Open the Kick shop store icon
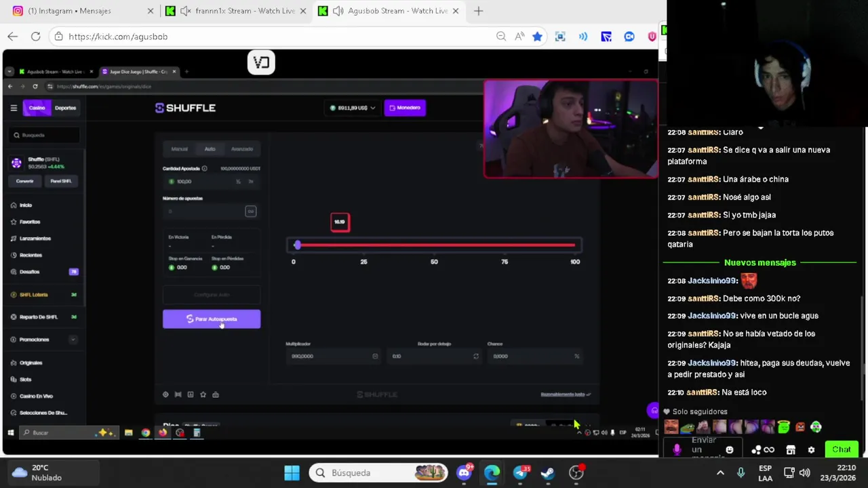 tap(791, 449)
